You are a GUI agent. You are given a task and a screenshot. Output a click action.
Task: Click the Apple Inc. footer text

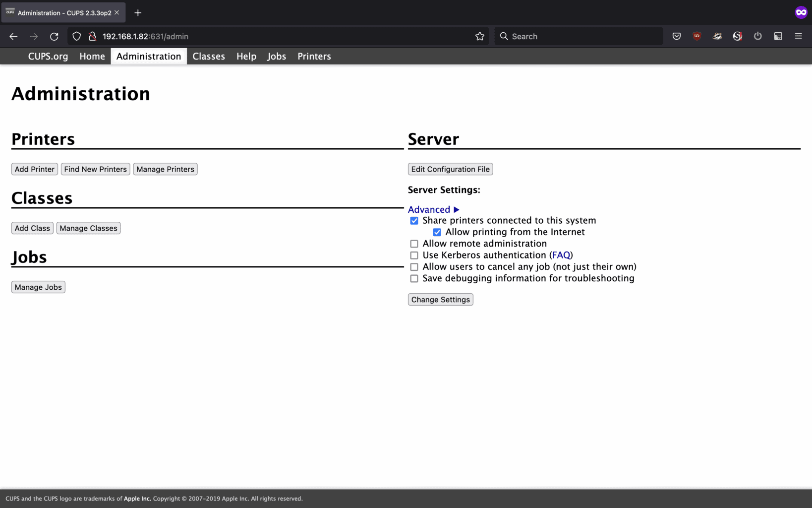click(137, 499)
